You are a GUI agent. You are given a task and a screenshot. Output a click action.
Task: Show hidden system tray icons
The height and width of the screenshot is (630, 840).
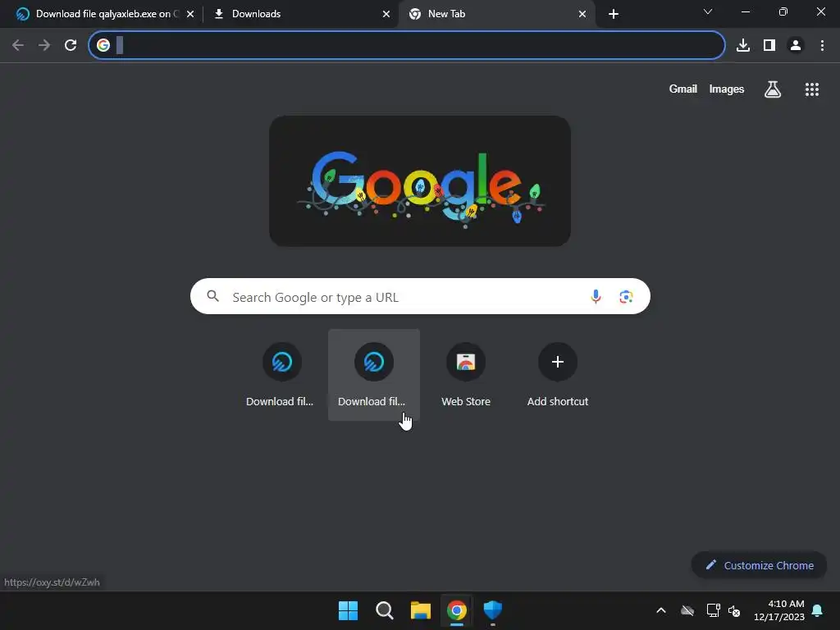[x=661, y=610]
